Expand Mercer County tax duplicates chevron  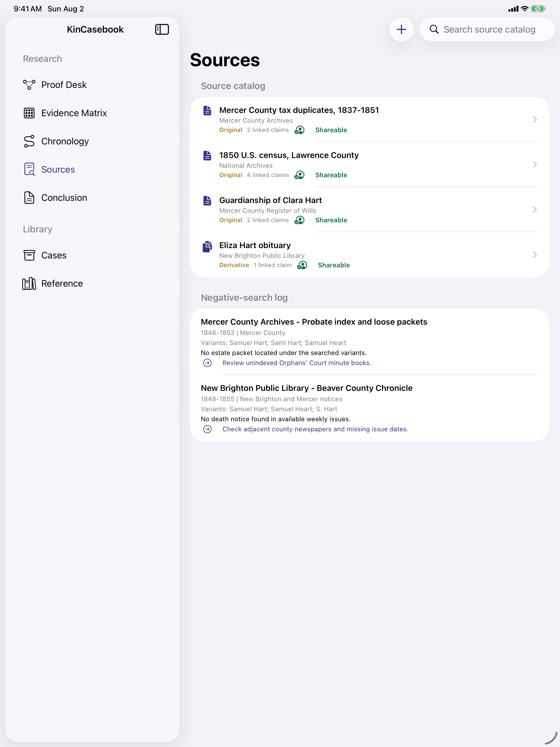click(535, 119)
